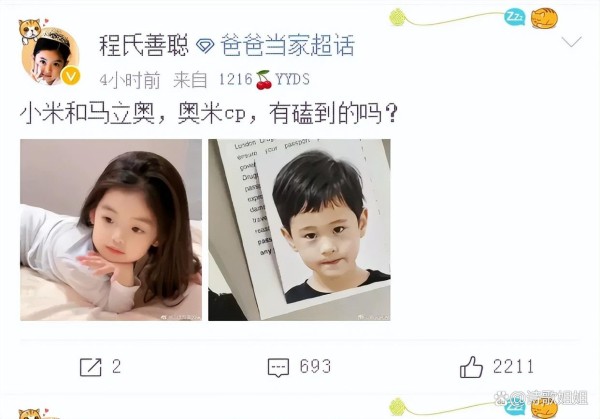Image resolution: width=600 pixels, height=419 pixels.
Task: Open the girl's photo thumbnail
Action: (111, 230)
